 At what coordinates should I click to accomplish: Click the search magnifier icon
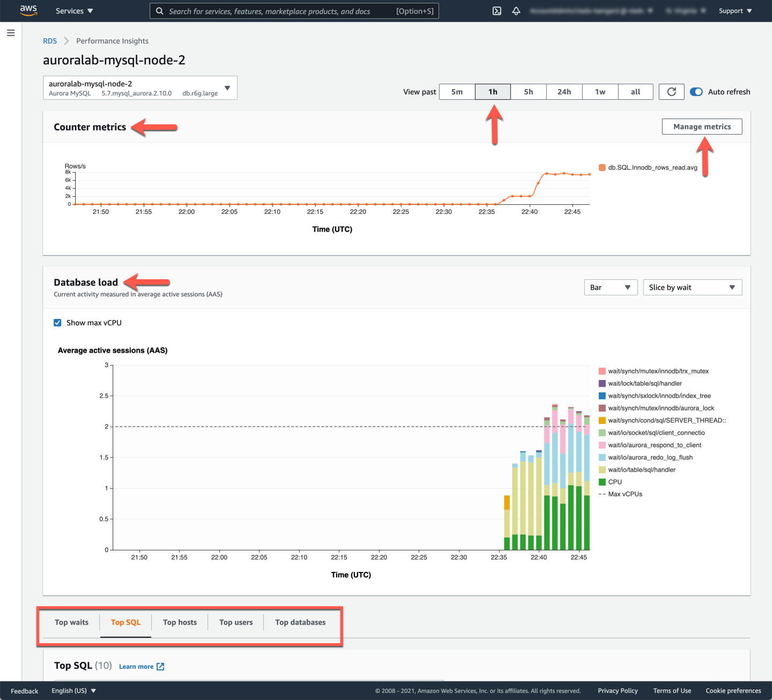pyautogui.click(x=160, y=11)
